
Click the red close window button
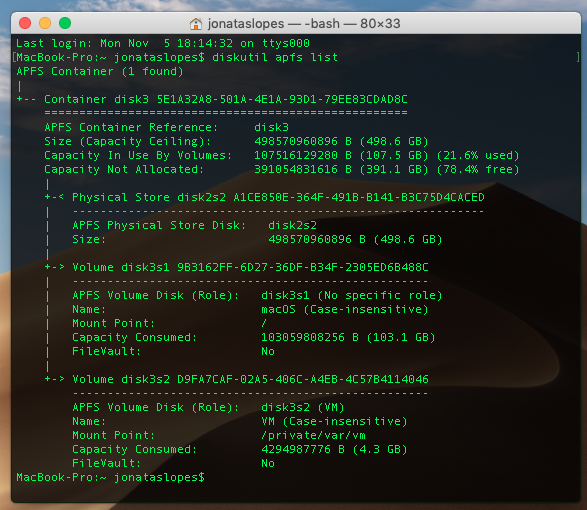point(25,23)
